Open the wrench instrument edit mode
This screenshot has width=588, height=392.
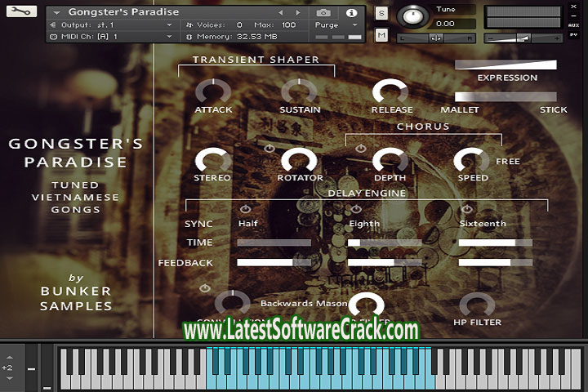tap(21, 11)
